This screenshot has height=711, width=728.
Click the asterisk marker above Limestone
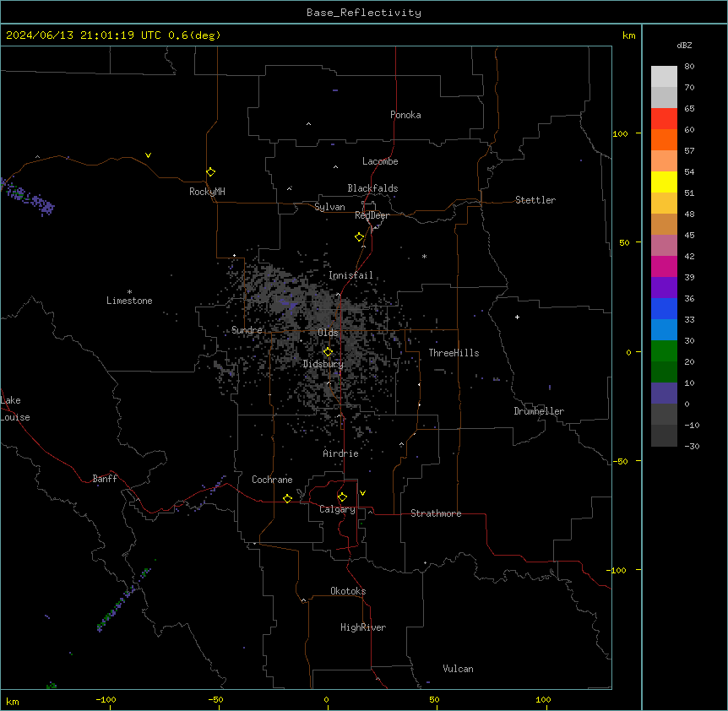pyautogui.click(x=129, y=292)
